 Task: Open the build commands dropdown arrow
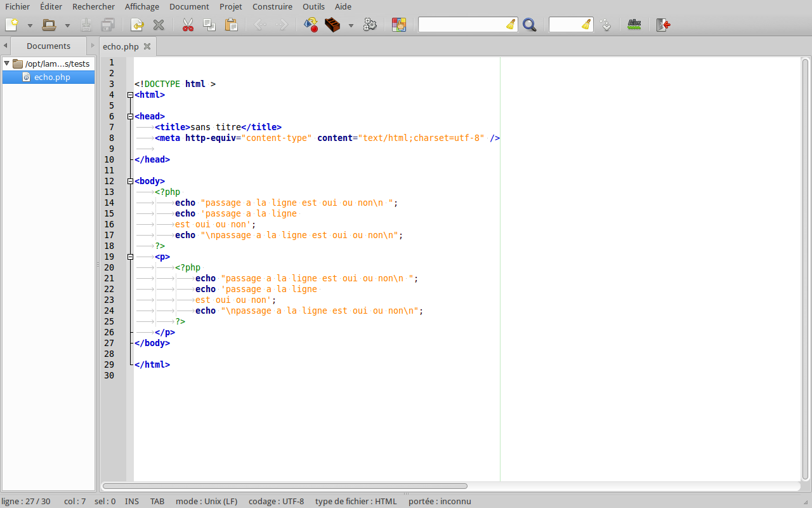pos(351,25)
